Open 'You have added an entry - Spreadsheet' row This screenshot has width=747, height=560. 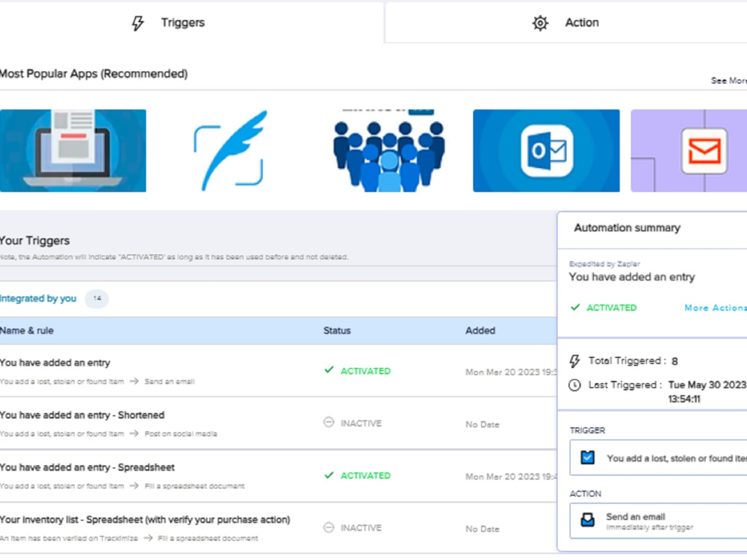[278, 476]
